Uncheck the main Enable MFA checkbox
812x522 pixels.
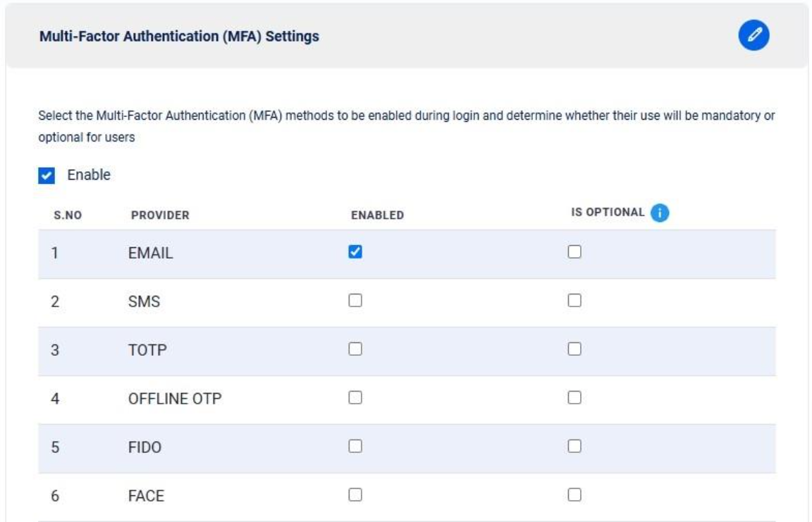coord(47,175)
